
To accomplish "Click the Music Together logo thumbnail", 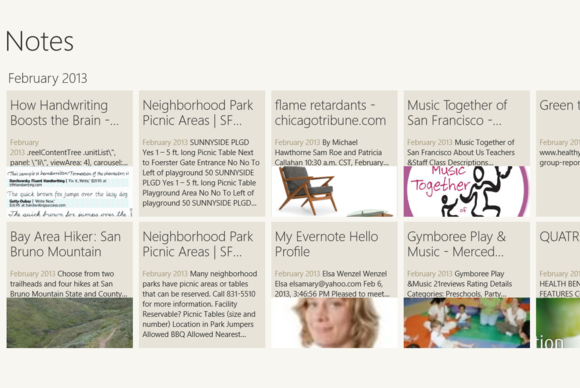I will [x=467, y=192].
